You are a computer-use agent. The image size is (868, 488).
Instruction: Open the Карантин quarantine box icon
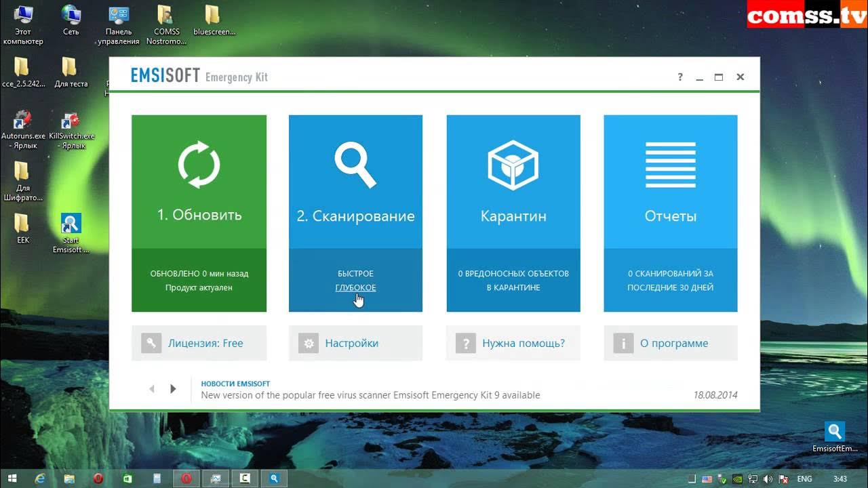pos(513,165)
